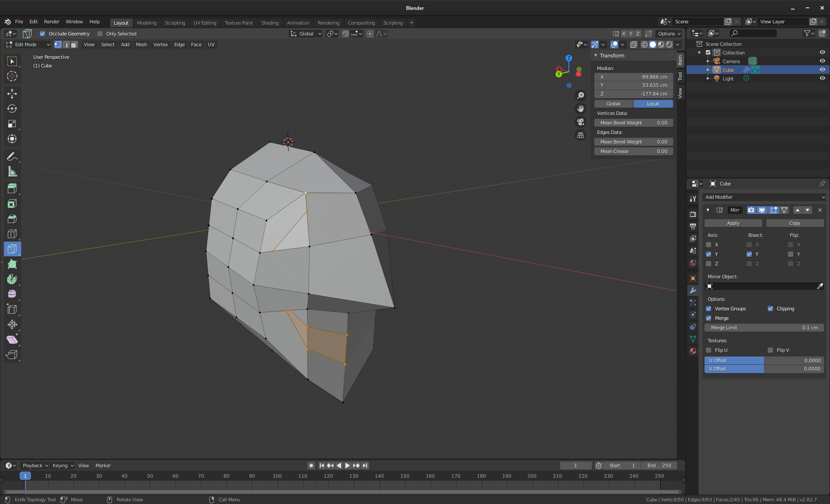
Task: Enable the Only Selected checkbox
Action: [100, 34]
